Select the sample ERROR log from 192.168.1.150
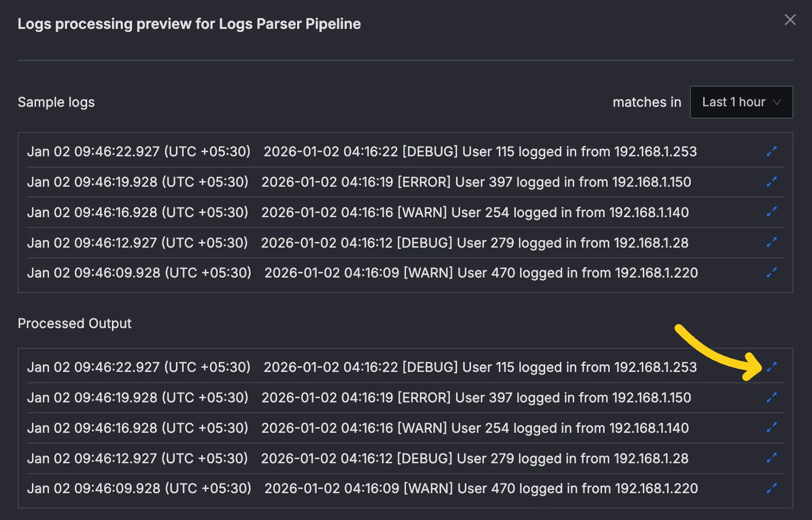The width and height of the screenshot is (812, 520). tap(476, 182)
